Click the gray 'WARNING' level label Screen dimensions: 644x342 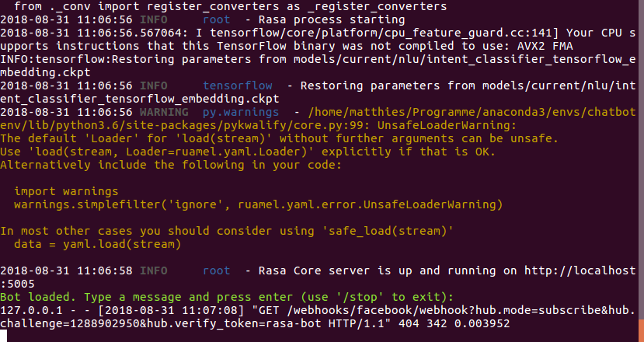(x=164, y=112)
